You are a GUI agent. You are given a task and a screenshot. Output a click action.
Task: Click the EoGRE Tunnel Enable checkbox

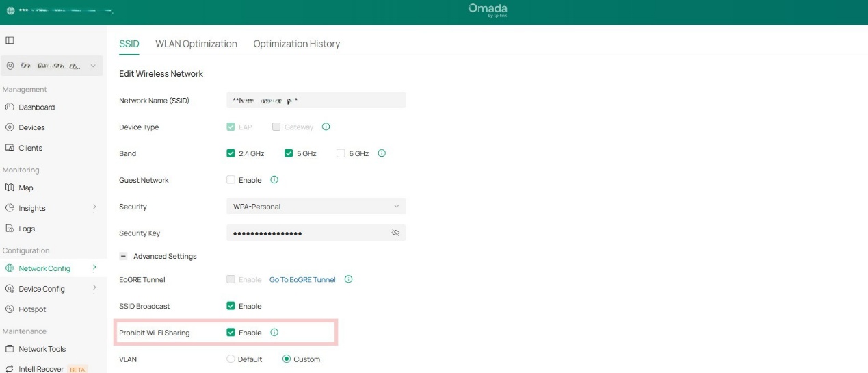pyautogui.click(x=231, y=279)
